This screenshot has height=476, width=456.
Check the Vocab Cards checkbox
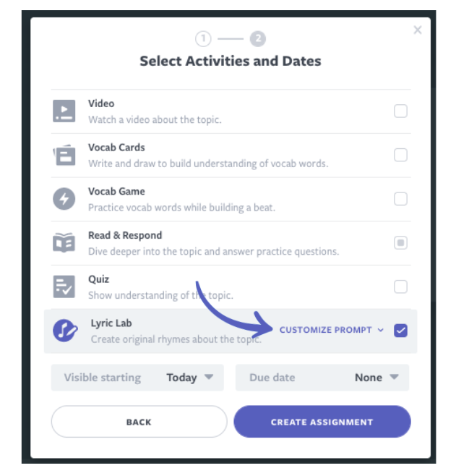[x=400, y=155]
